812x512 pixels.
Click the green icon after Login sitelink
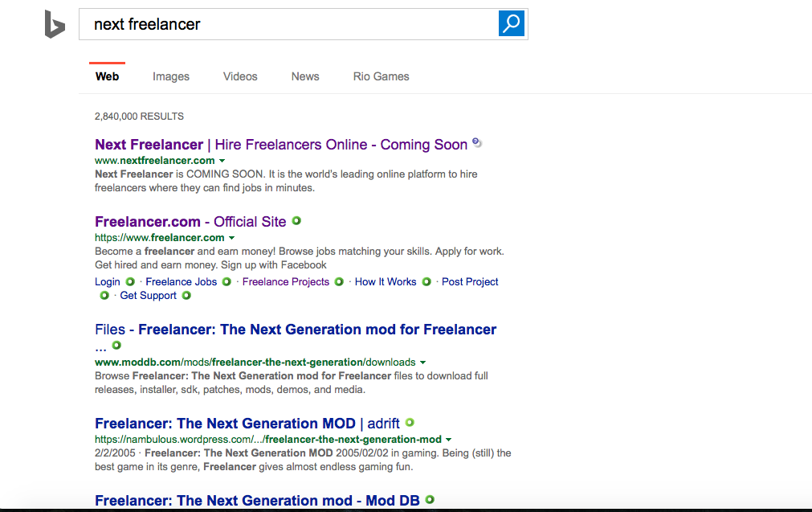pos(130,282)
